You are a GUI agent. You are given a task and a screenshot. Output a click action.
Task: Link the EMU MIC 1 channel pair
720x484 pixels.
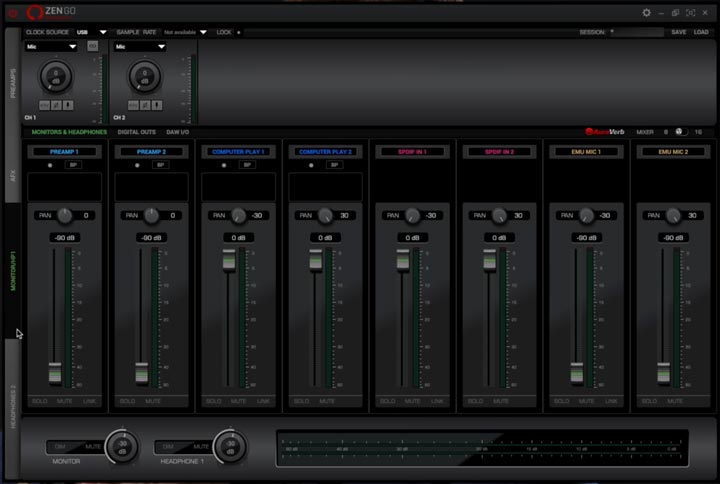coord(611,401)
